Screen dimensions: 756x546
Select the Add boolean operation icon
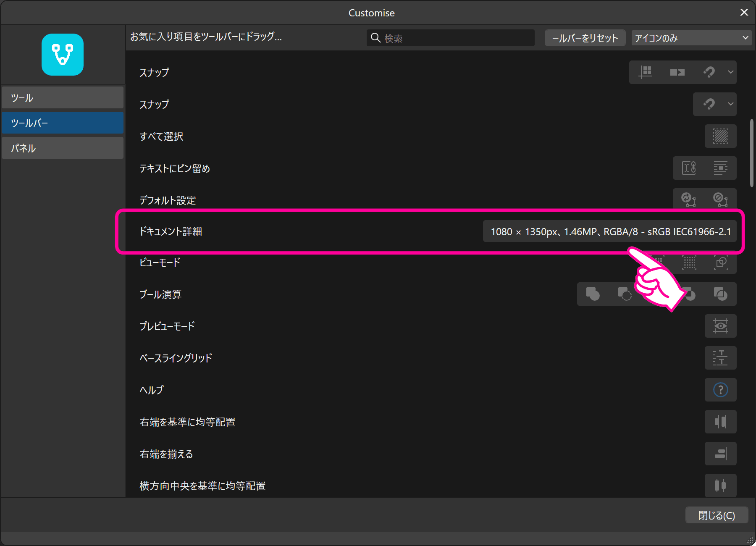point(592,294)
